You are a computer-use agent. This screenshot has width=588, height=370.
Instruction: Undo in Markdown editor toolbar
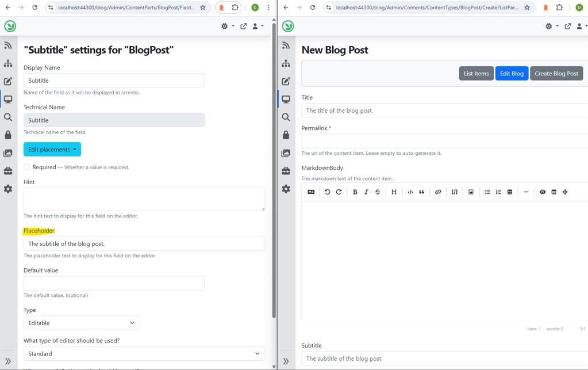[x=328, y=192]
